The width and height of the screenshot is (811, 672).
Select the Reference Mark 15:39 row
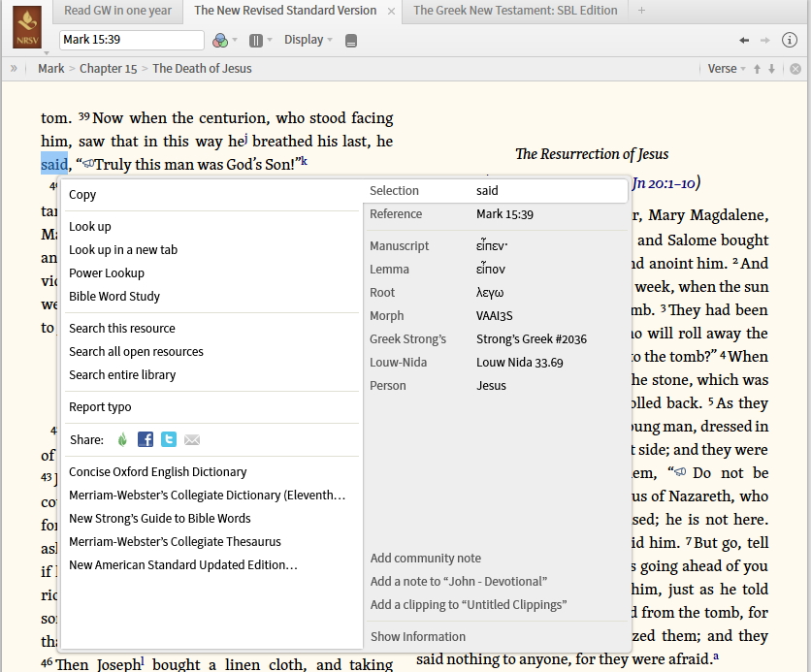(x=496, y=214)
